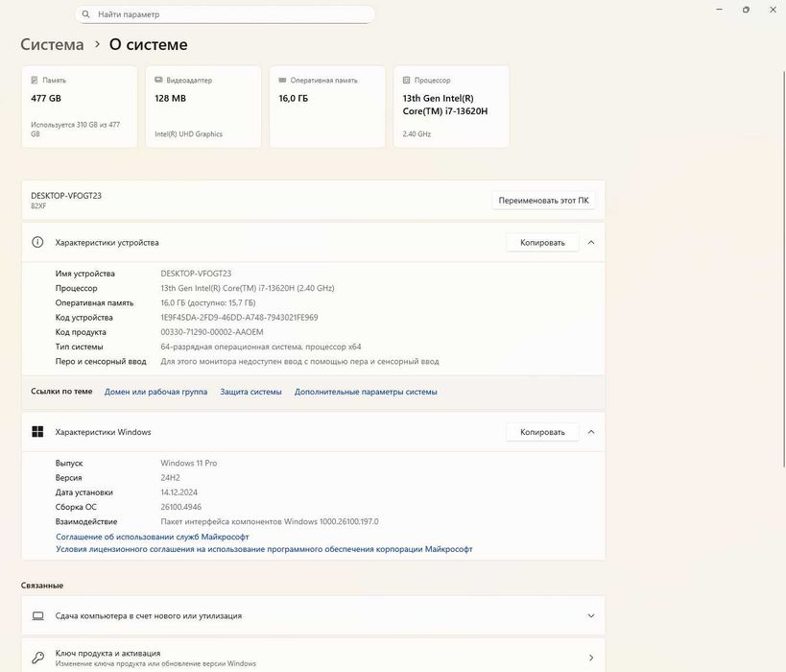786x672 pixels.
Task: Open "Домен или рабочая группа" link
Action: coord(155,392)
